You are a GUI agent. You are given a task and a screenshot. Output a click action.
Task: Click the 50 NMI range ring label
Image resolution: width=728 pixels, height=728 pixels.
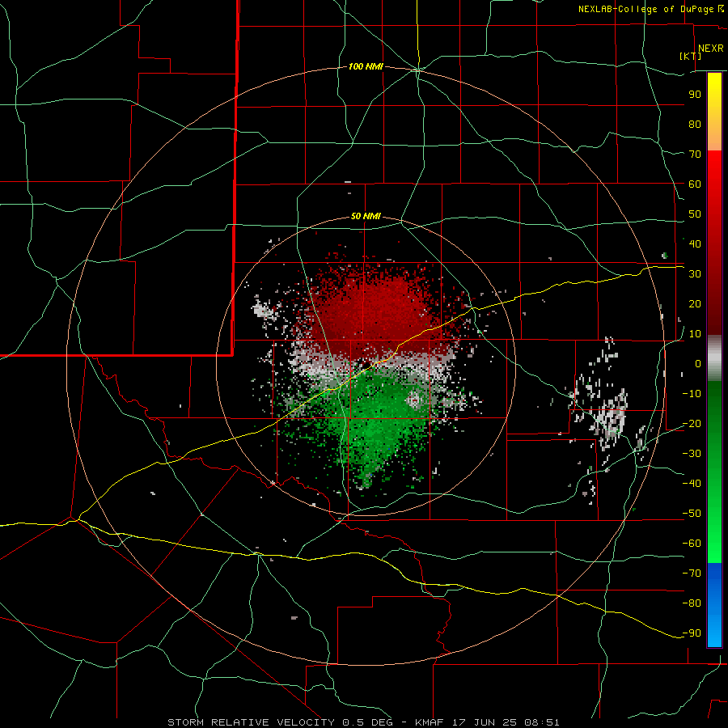click(366, 216)
